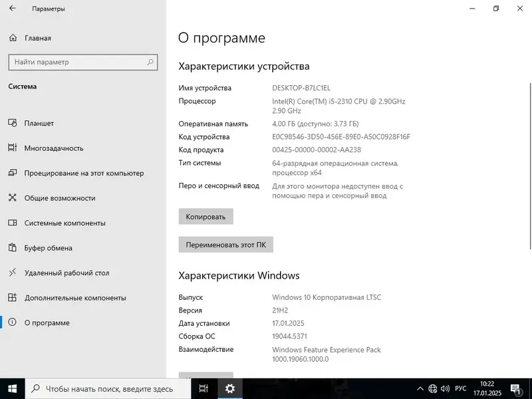Click install date 17.01.2025 value
The image size is (532, 399).
(288, 323)
